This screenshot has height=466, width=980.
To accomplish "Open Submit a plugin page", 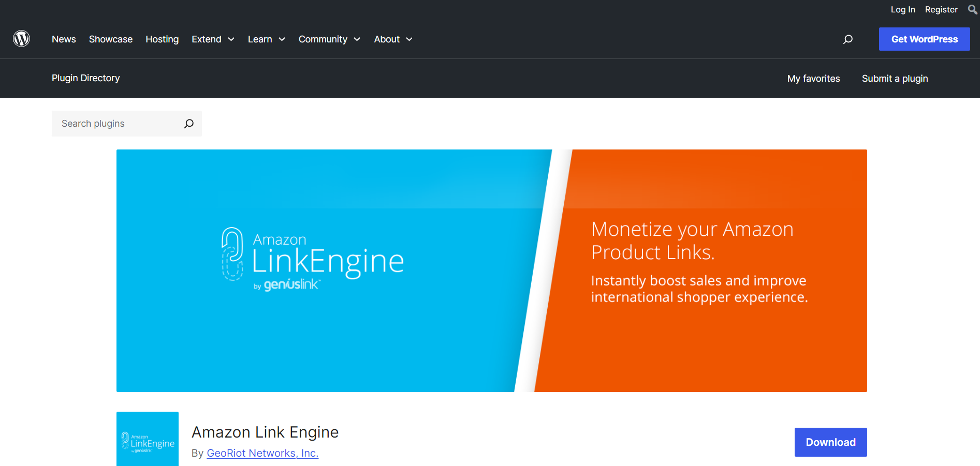I will (x=895, y=79).
